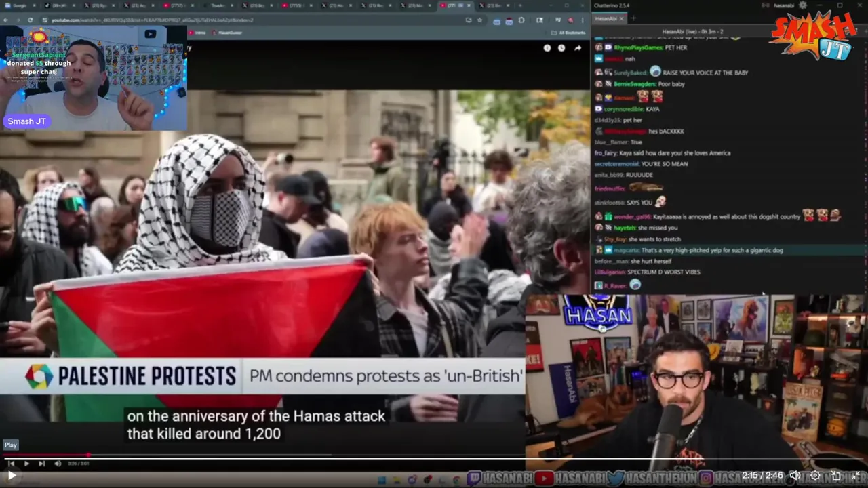Mute the embedded player via its speaker icon

pyautogui.click(x=58, y=464)
